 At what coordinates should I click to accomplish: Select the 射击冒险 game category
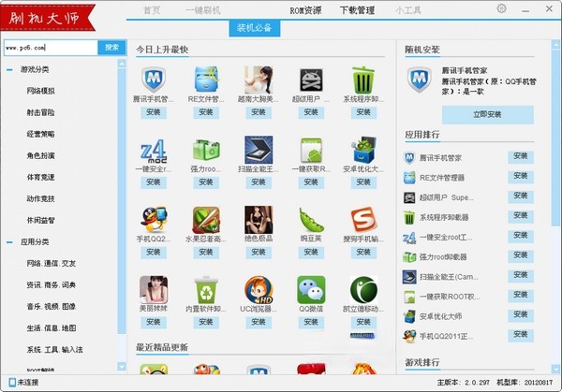(40, 113)
